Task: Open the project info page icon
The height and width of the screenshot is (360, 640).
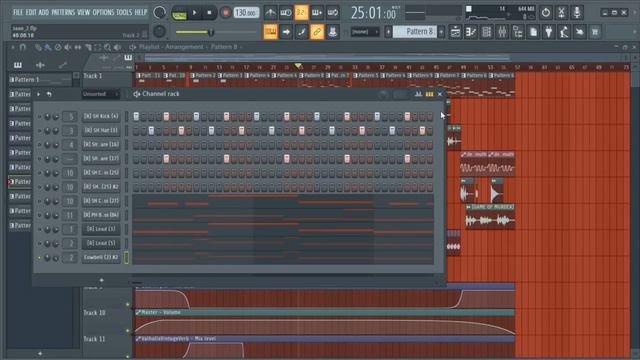Action: (533, 32)
